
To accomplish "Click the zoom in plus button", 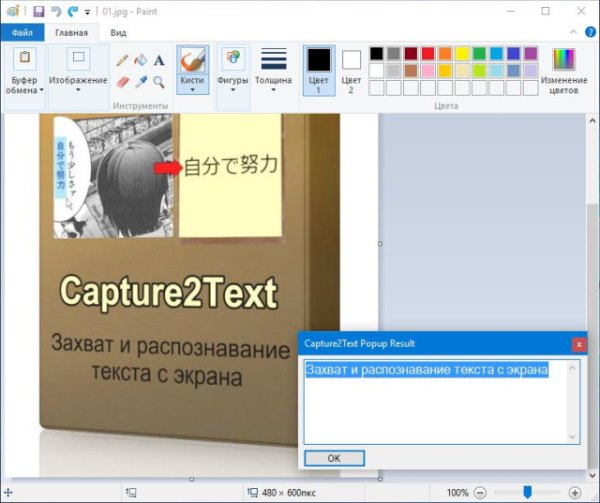I will tap(575, 493).
